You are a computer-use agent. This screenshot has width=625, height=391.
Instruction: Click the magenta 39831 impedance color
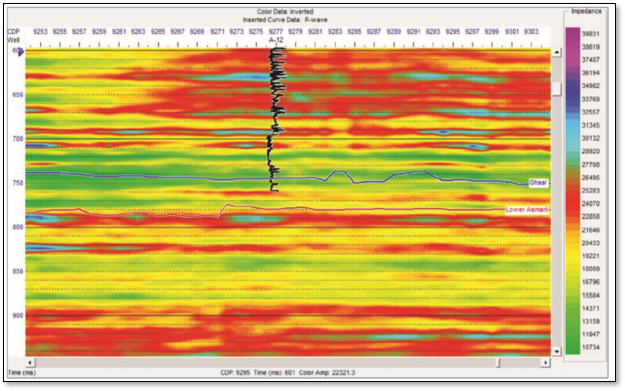pyautogui.click(x=573, y=33)
